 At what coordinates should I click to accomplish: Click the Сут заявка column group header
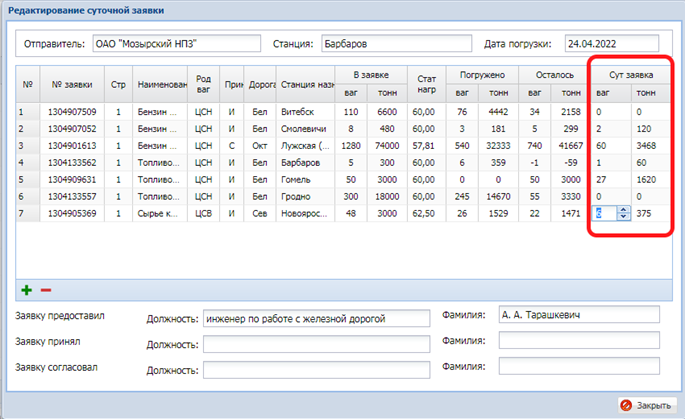(631, 75)
